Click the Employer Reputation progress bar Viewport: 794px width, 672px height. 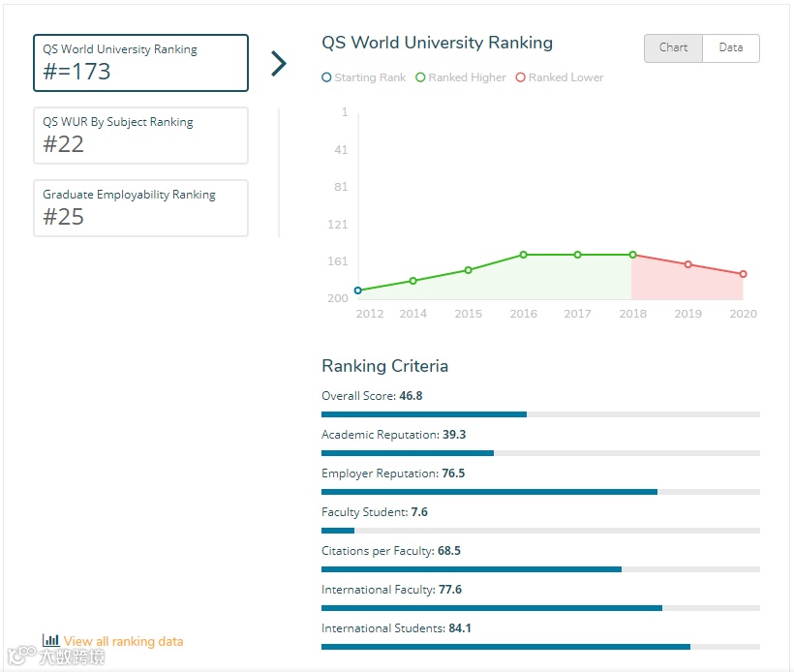(541, 492)
